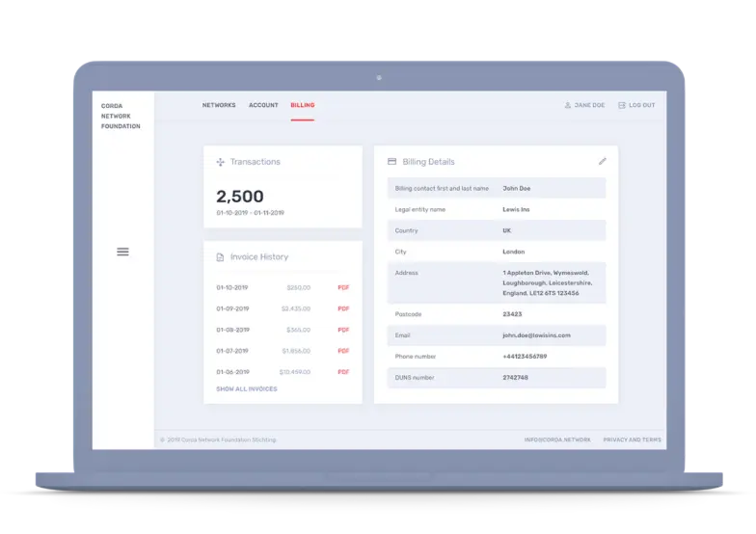Image resolution: width=756 pixels, height=534 pixels.
Task: Click the footer copyright text
Action: [x=218, y=440]
